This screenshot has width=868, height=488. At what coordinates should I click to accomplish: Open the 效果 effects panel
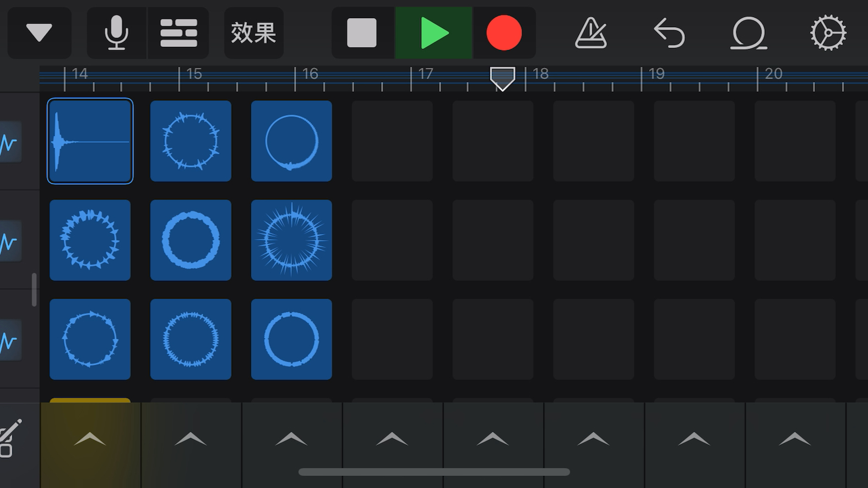[x=253, y=33]
